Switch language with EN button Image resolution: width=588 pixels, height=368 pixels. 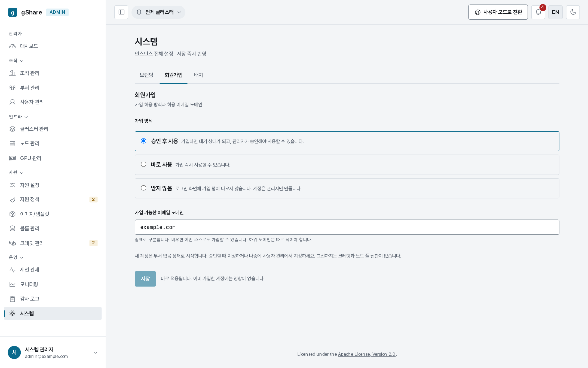tap(556, 12)
